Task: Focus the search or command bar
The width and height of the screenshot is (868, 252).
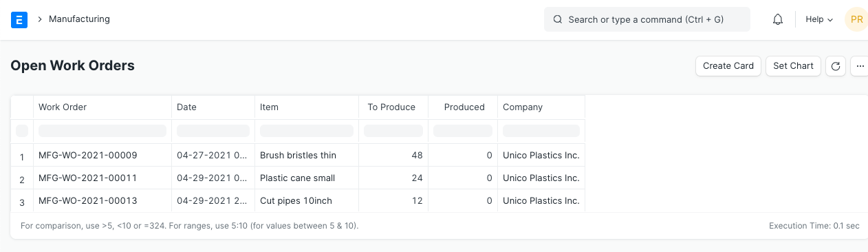Action: pos(647,19)
